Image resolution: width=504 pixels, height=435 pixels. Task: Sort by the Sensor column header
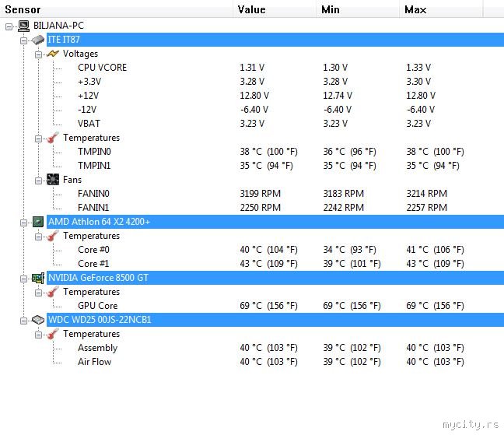(117, 9)
